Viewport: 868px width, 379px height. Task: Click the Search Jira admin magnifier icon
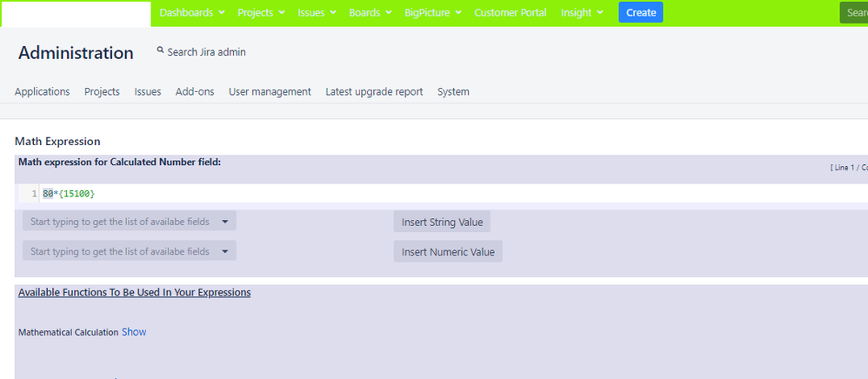pos(161,50)
